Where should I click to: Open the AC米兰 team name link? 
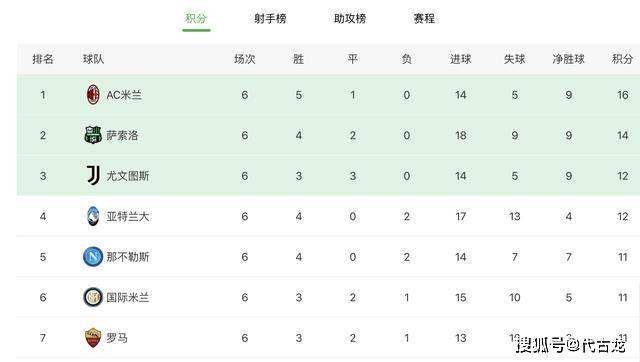[x=124, y=95]
